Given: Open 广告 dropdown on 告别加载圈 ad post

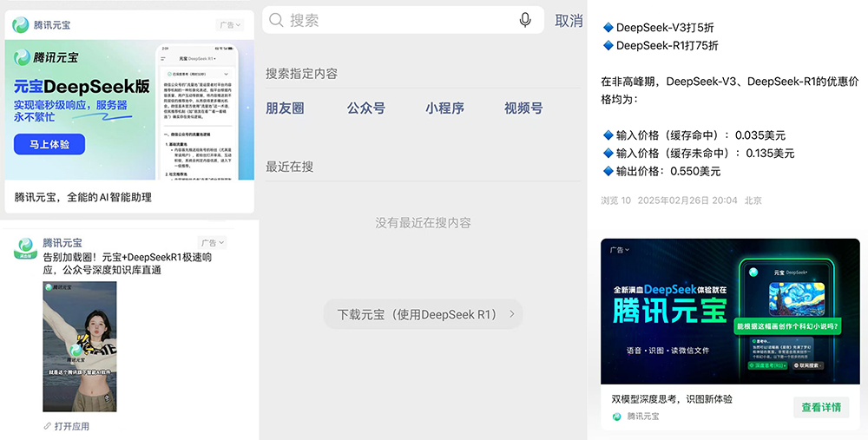Looking at the screenshot, I should click(x=213, y=242).
